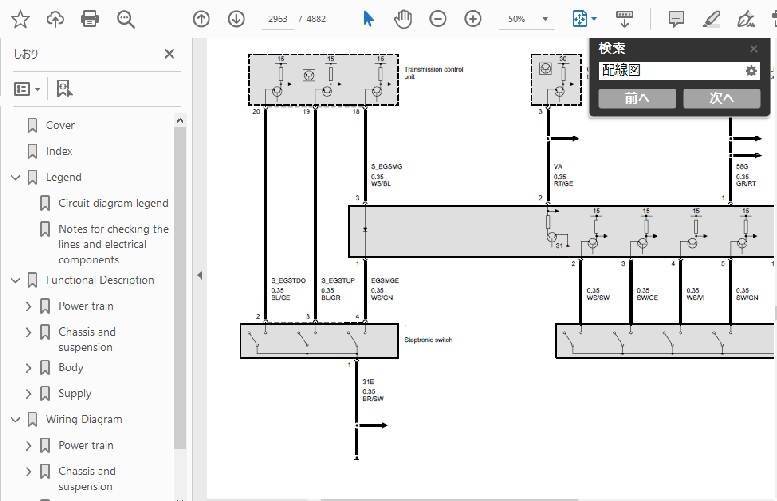Close the 検索 search popup
The width and height of the screenshot is (777, 501).
click(754, 49)
